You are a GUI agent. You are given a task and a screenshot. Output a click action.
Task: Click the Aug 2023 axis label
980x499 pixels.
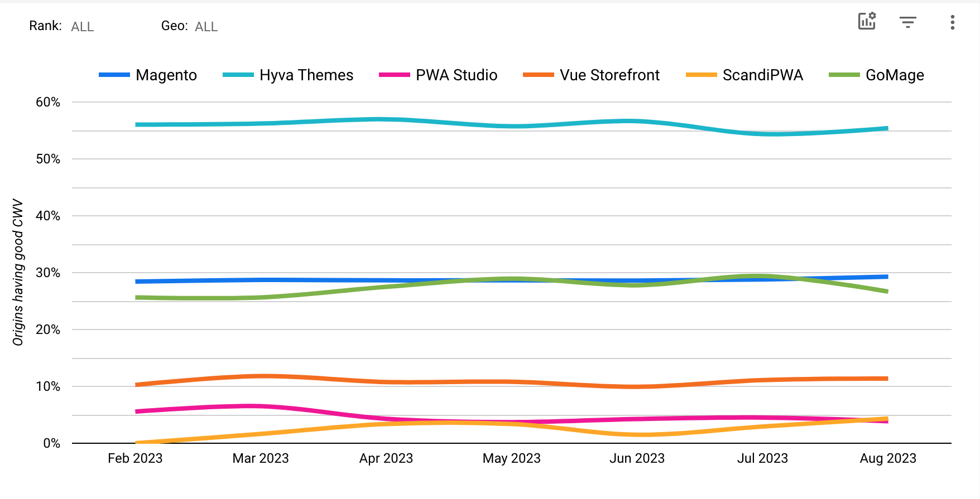point(888,458)
